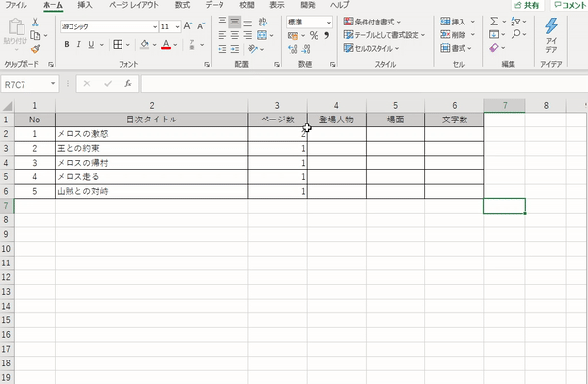Switch to View (表示) tab
The width and height of the screenshot is (588, 384).
(277, 5)
